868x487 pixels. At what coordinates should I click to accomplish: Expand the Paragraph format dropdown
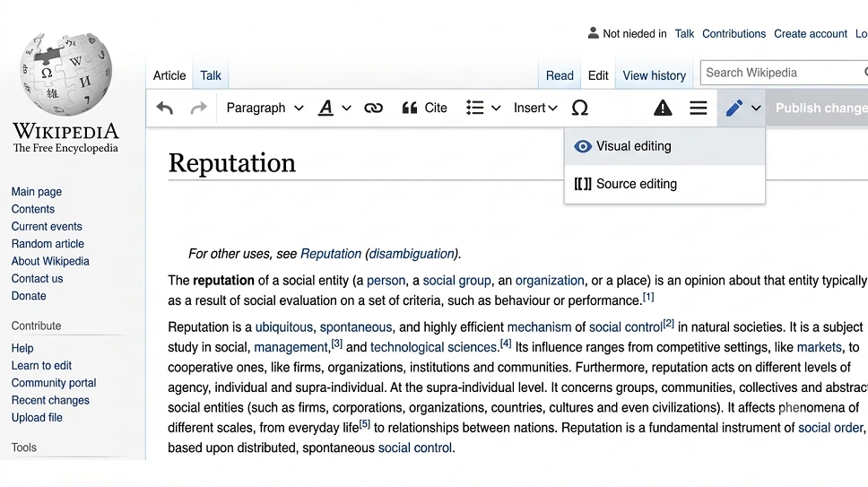(265, 108)
